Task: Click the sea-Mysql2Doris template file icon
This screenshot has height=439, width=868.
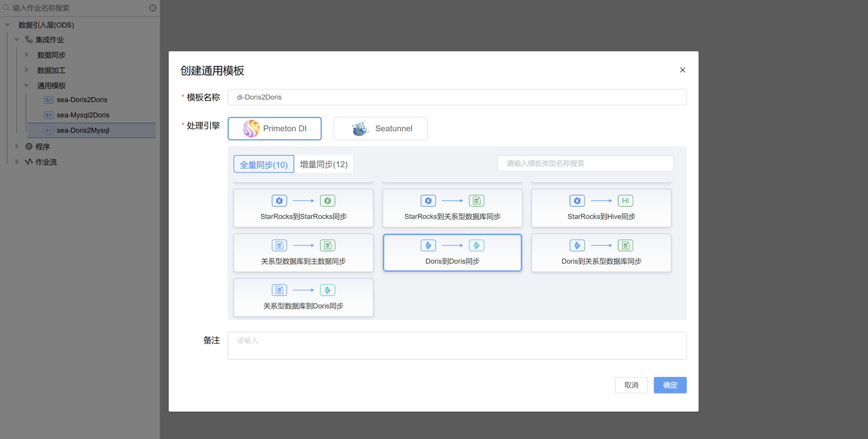Action: pos(49,115)
